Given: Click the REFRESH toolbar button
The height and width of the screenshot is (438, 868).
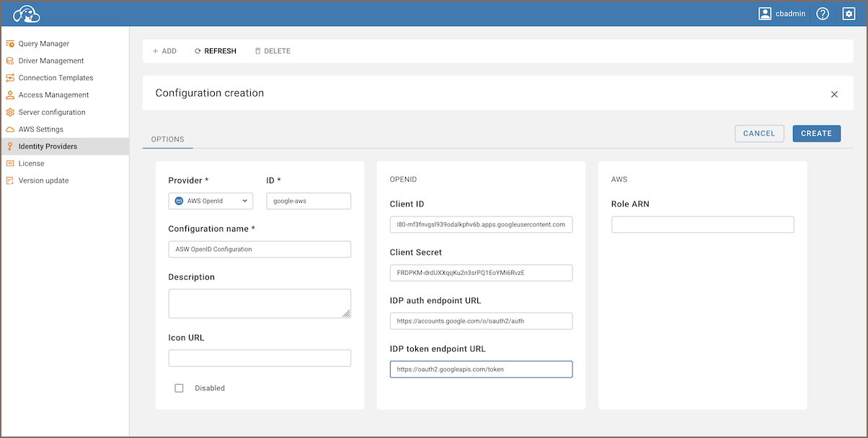Looking at the screenshot, I should pyautogui.click(x=216, y=51).
